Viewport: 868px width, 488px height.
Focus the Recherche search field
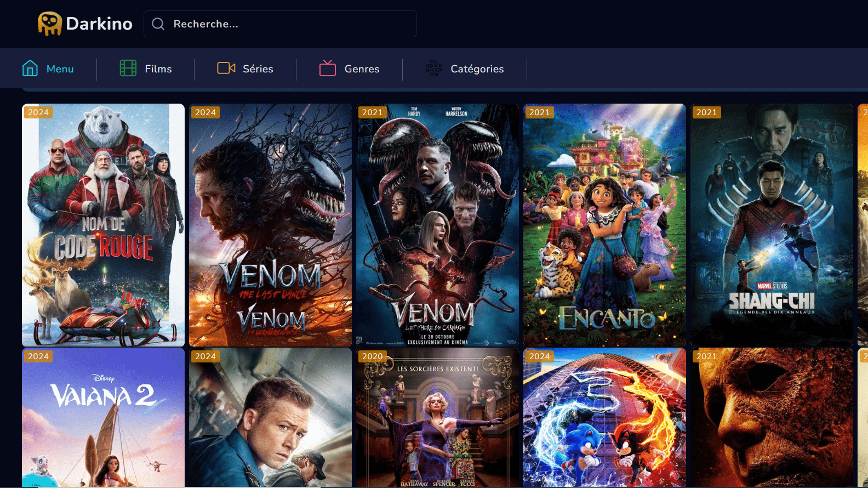pos(280,24)
